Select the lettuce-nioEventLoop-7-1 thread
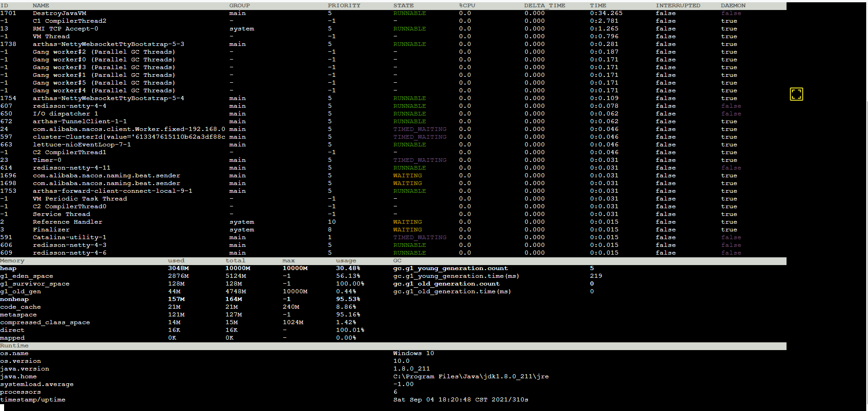 81,145
